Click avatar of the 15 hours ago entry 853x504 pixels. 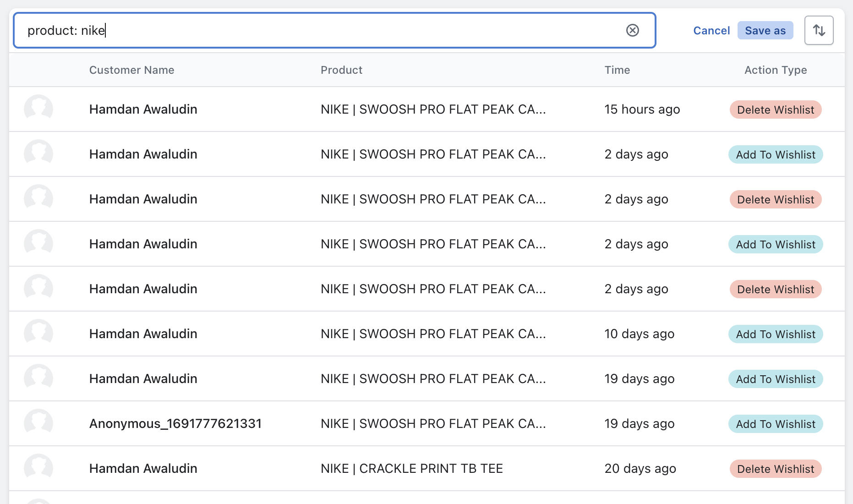(38, 109)
